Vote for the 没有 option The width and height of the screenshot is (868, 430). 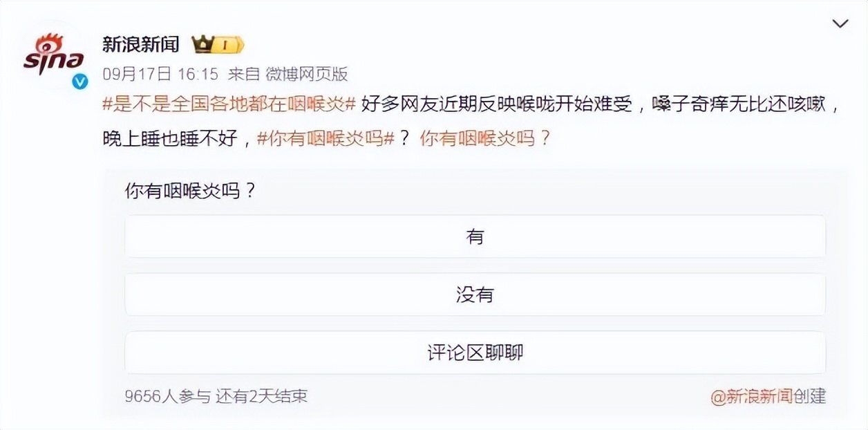[475, 295]
